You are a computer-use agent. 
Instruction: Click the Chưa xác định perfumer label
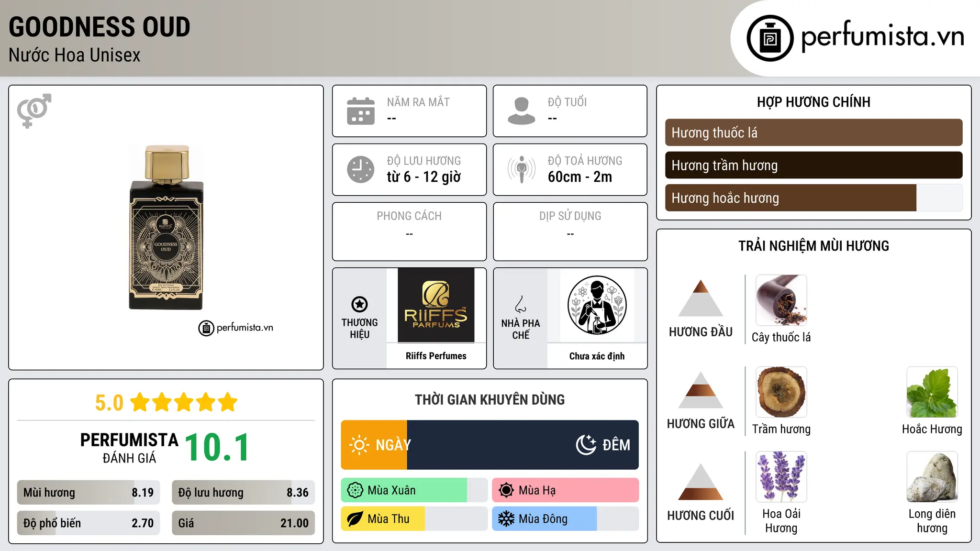(597, 356)
